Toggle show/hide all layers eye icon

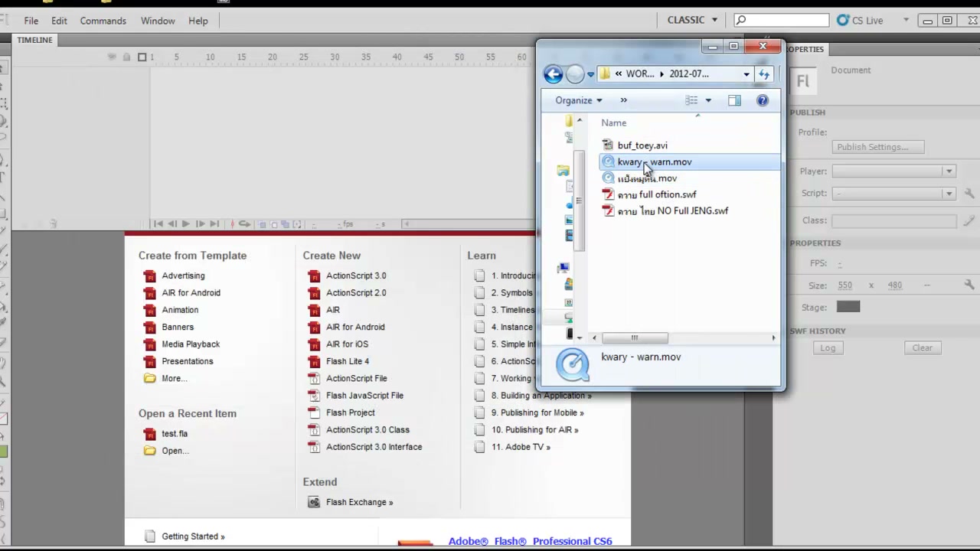(x=112, y=57)
